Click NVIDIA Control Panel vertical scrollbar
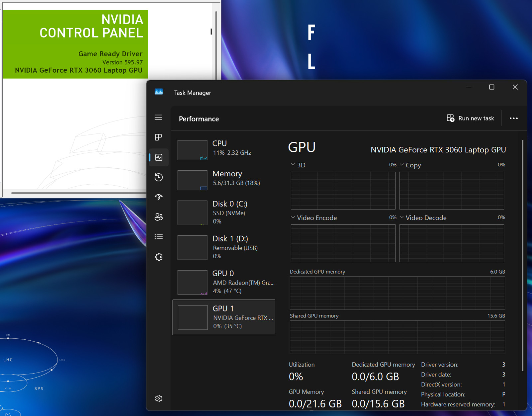The width and height of the screenshot is (532, 416). [216, 45]
